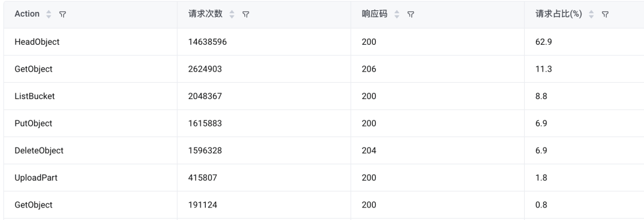Viewport: 644px width, 220px height.
Task: Open the filter icon for 响应码 column
Action: point(410,14)
